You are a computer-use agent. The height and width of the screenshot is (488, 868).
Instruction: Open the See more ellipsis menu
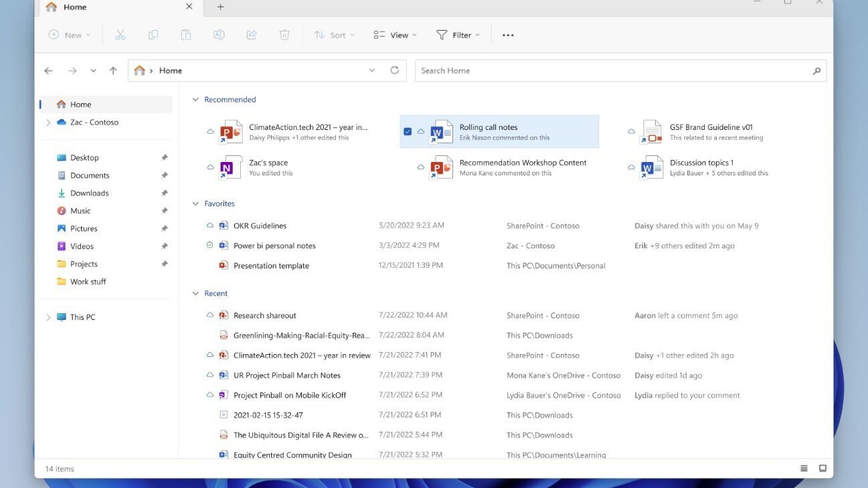(x=508, y=35)
